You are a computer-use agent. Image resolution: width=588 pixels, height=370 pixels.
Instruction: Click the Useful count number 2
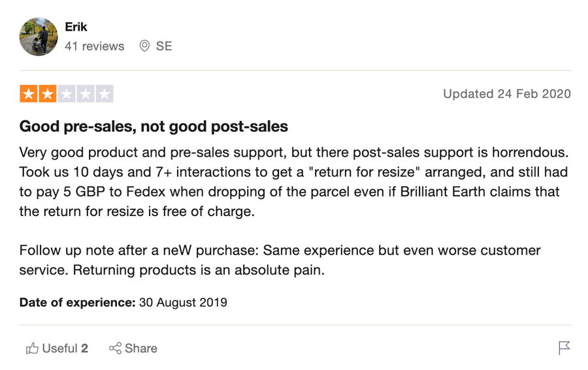[85, 348]
